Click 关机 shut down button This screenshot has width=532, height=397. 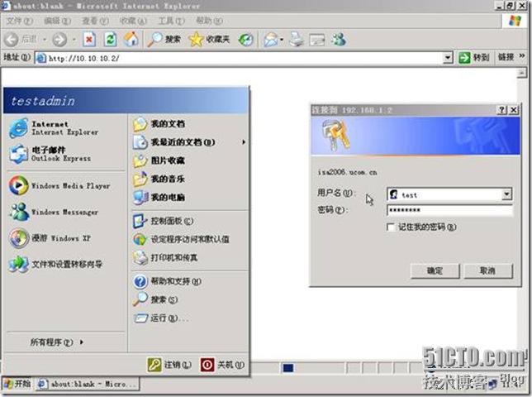click(222, 365)
